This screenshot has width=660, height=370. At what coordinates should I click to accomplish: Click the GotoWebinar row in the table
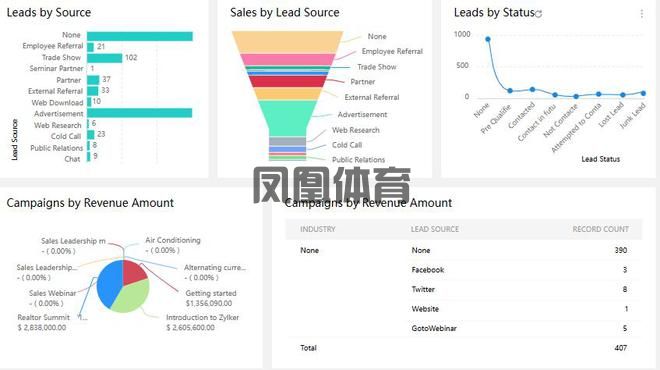(x=464, y=328)
